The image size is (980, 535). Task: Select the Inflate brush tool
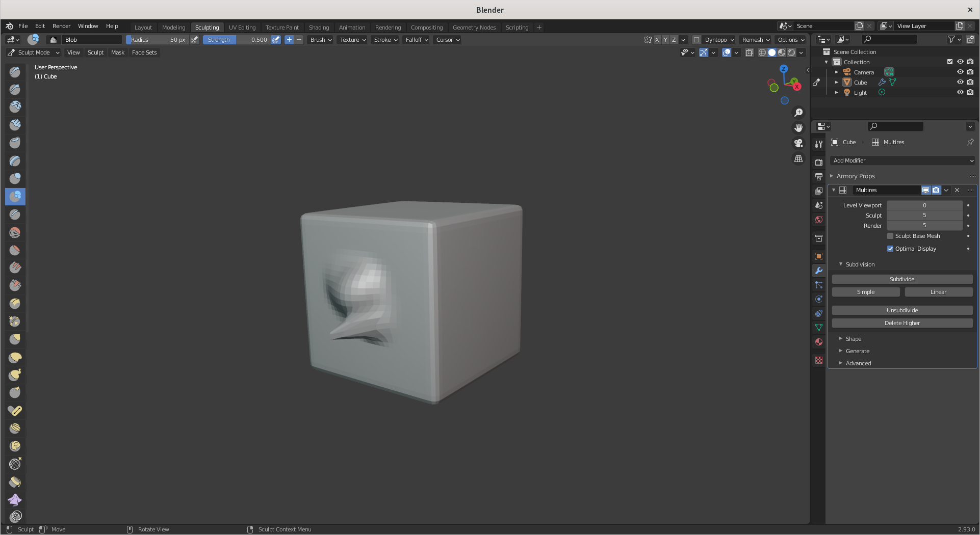tap(15, 178)
